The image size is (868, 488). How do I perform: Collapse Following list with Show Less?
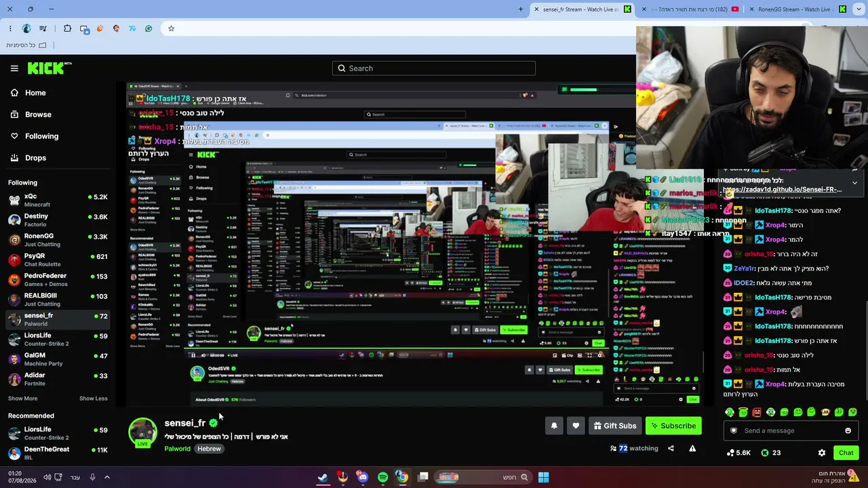tap(93, 399)
